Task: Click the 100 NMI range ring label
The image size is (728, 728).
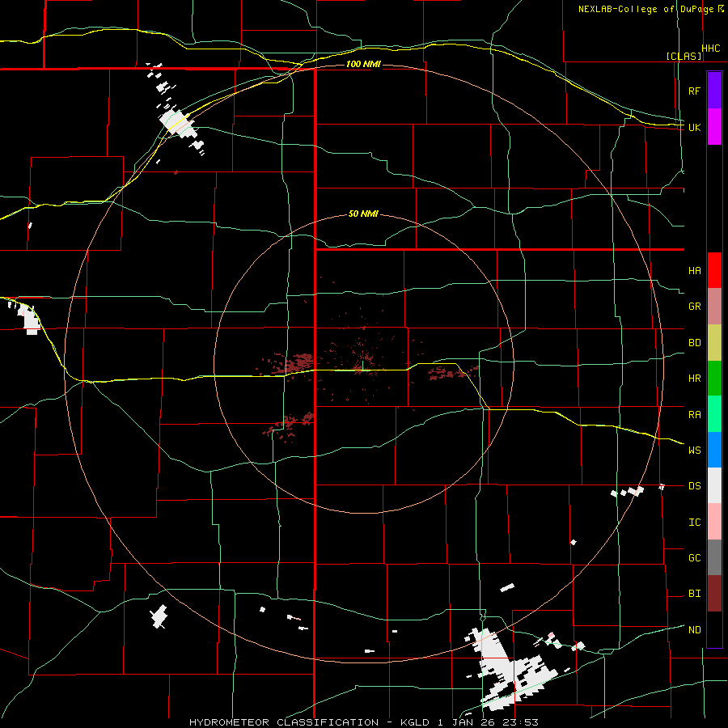Action: coord(363,64)
